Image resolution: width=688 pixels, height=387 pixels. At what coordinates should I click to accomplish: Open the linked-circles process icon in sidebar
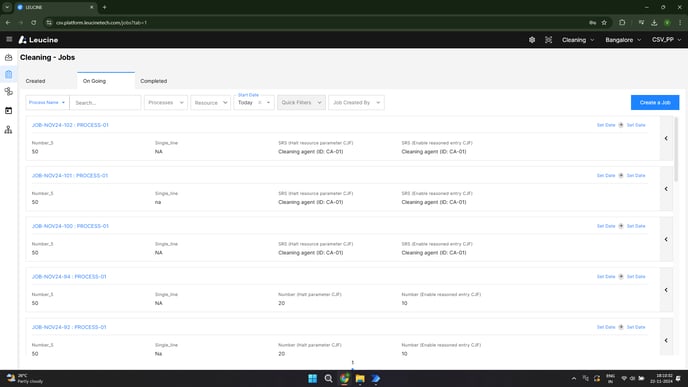(8, 92)
